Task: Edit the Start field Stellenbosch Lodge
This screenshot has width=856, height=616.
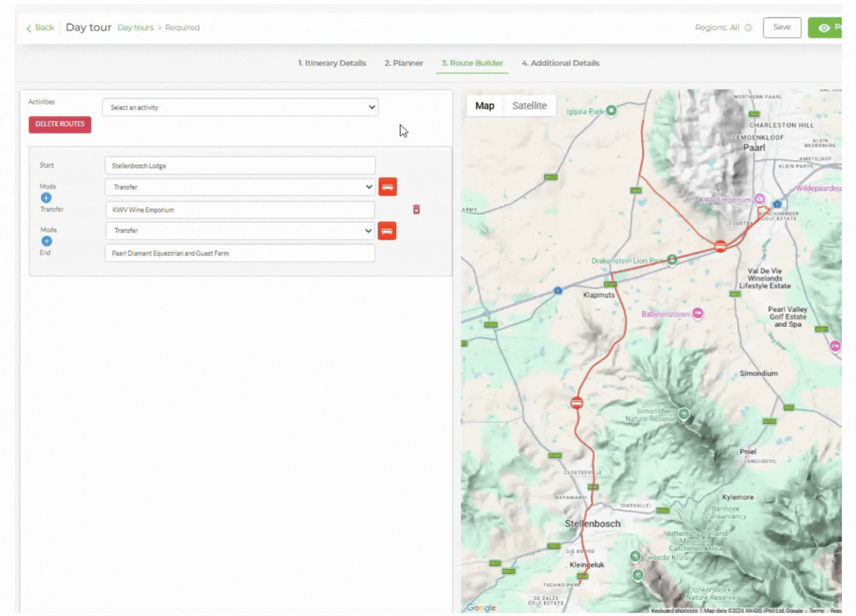Action: [240, 165]
